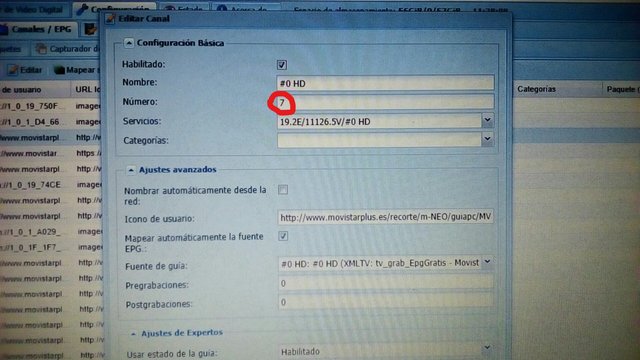Select the row containing 1_0_1_A029_
The height and width of the screenshot is (360, 640).
coord(51,231)
